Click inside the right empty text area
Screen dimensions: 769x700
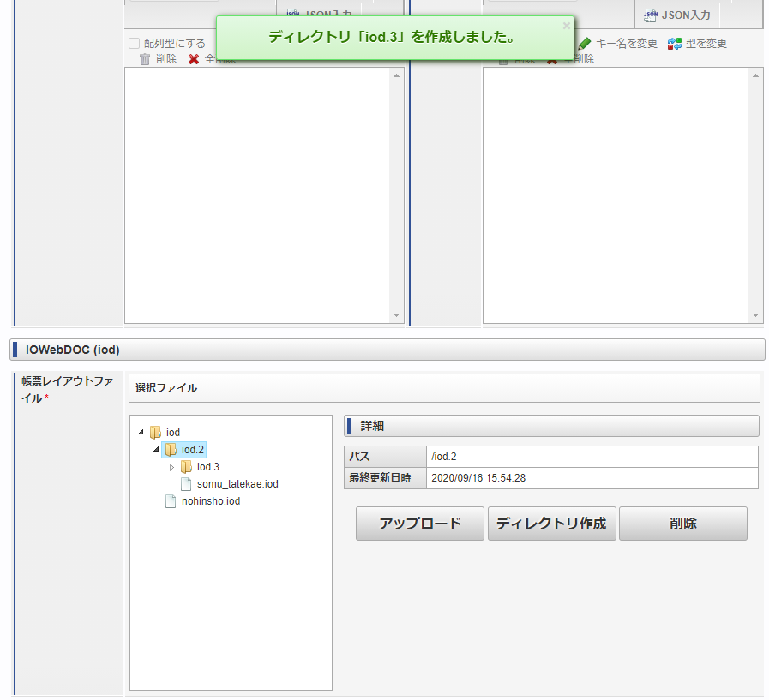615,195
